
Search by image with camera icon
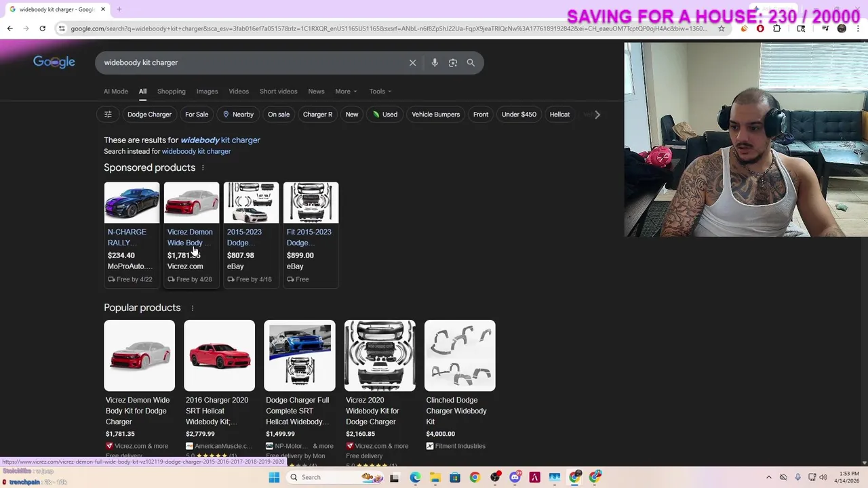pyautogui.click(x=453, y=62)
